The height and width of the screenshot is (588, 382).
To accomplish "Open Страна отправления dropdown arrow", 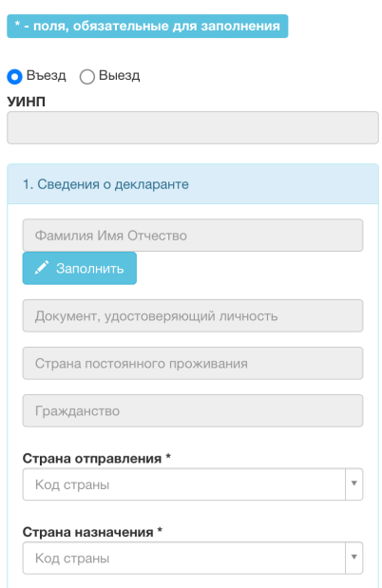I will 353,484.
